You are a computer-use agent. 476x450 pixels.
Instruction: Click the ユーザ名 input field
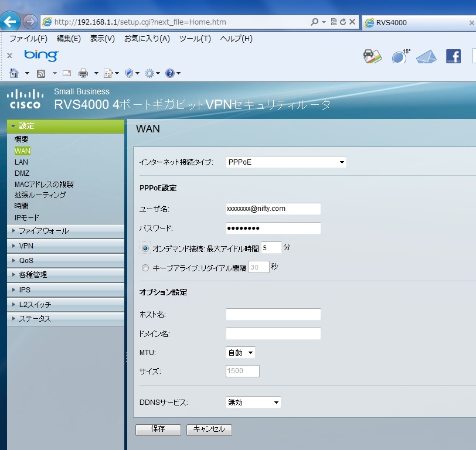point(273,209)
